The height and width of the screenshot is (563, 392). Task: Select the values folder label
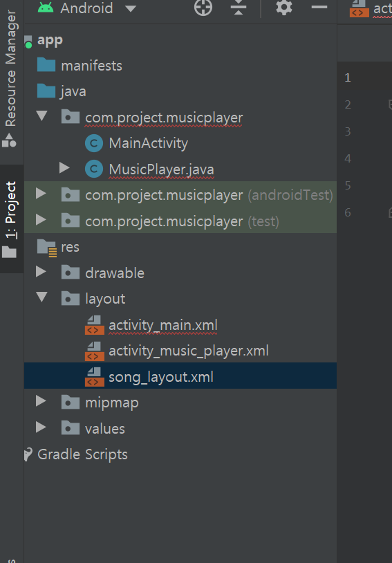(x=105, y=429)
